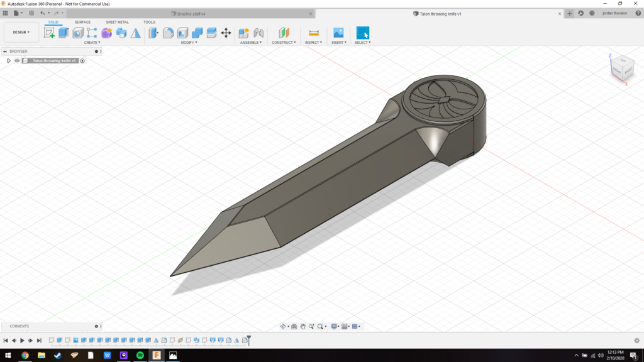
Task: Open the Grid and Snaps dropdown
Action: click(346, 326)
